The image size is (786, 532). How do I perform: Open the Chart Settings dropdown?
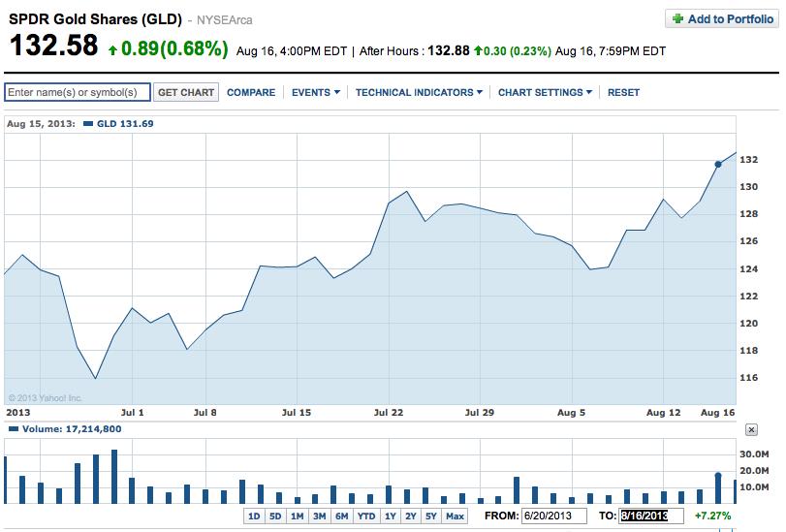pyautogui.click(x=545, y=93)
